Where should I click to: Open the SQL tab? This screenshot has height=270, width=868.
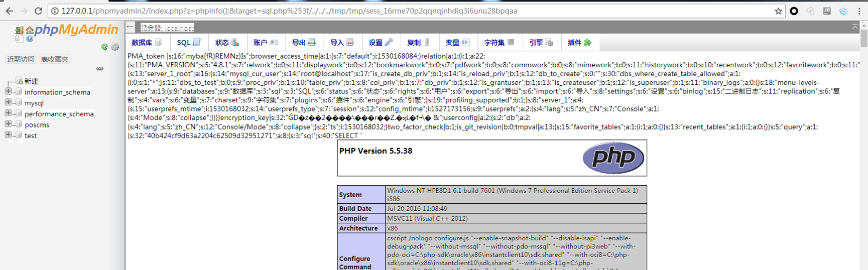tap(189, 43)
